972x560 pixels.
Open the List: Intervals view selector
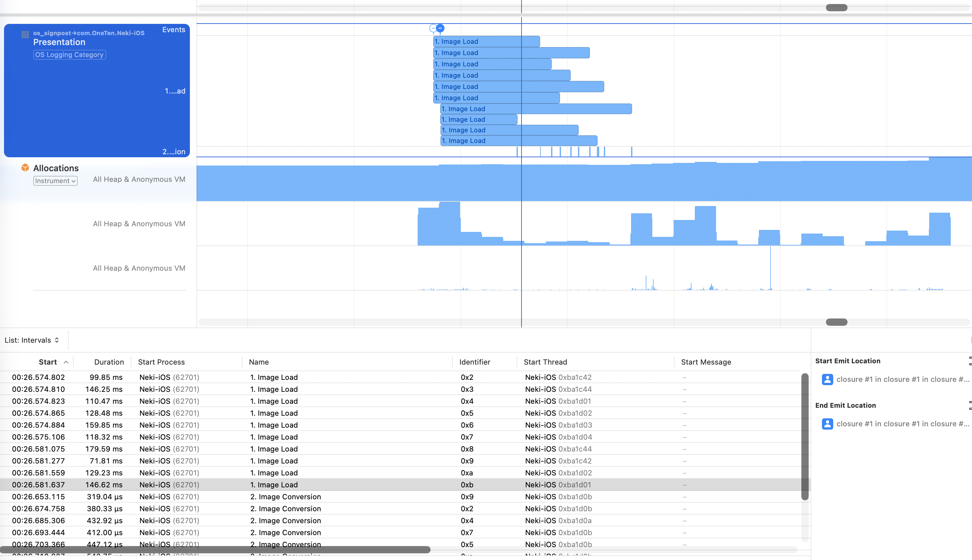tap(32, 340)
